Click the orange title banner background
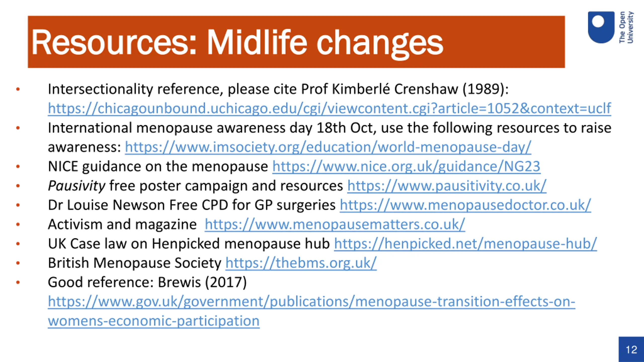This screenshot has height=362, width=644. tap(503, 42)
